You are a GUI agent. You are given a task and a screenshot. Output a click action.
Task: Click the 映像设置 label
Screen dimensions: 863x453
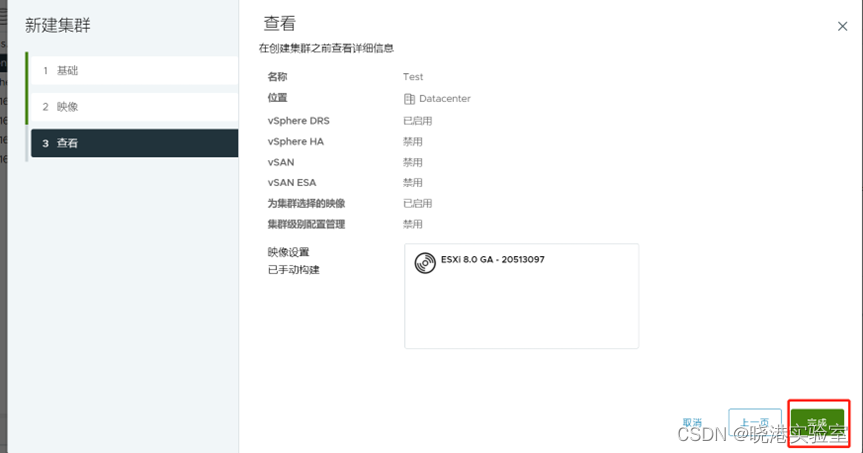click(x=288, y=252)
